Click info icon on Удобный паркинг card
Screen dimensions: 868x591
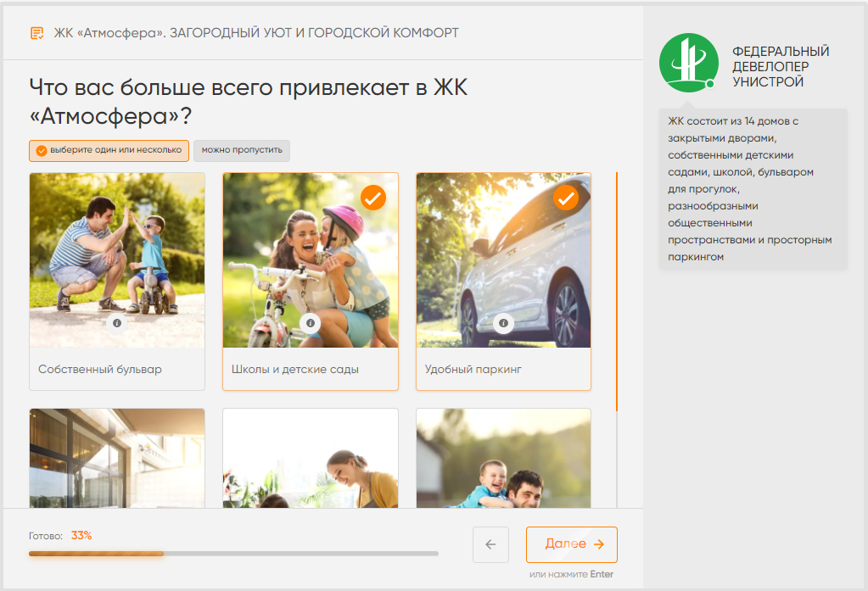pos(503,323)
